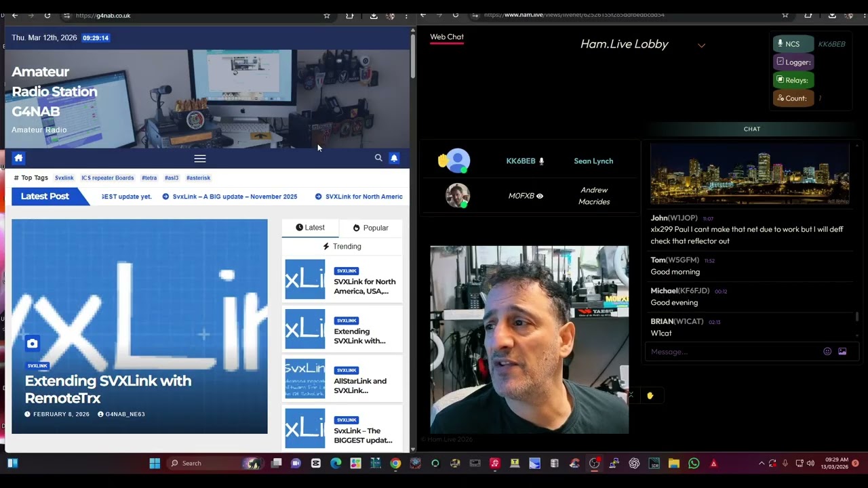This screenshot has width=868, height=488.
Task: Open the ICS repeater Boards tag
Action: coord(108,178)
